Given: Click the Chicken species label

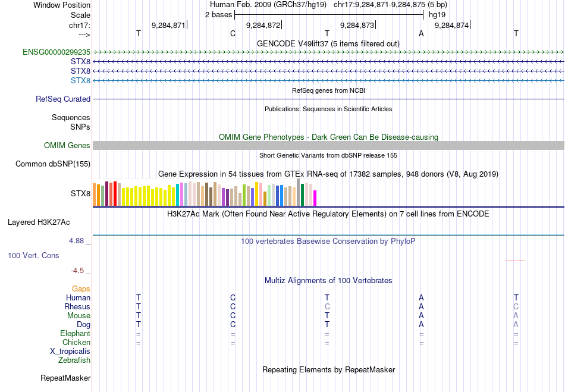Looking at the screenshot, I should coord(76,342).
